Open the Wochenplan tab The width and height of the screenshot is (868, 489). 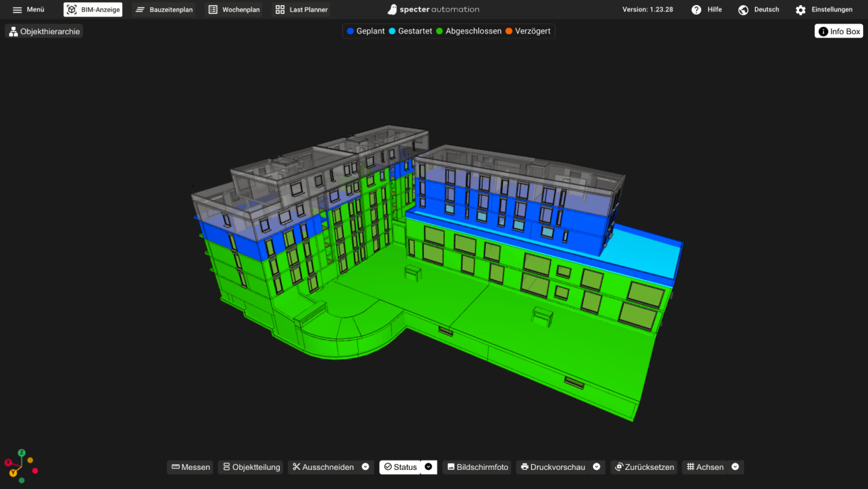click(234, 10)
